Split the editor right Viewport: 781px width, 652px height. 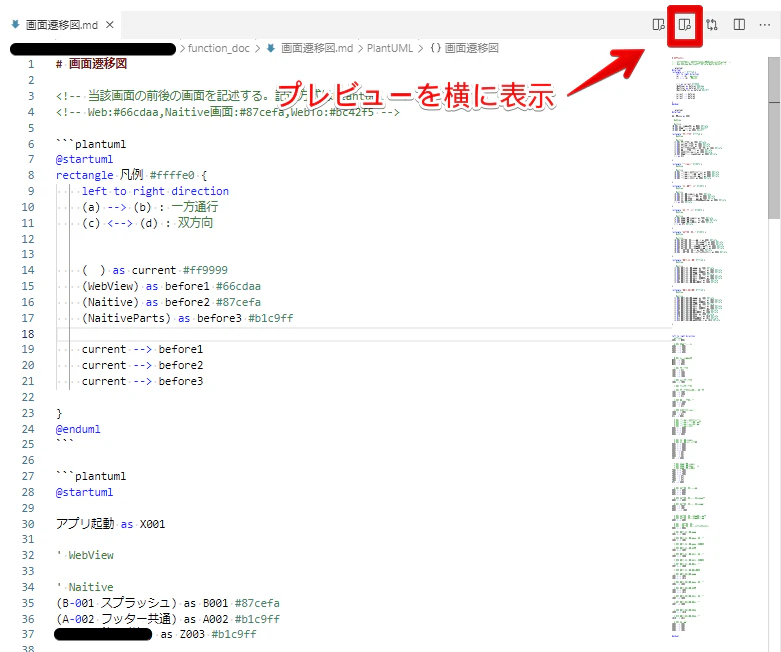pyautogui.click(x=739, y=24)
